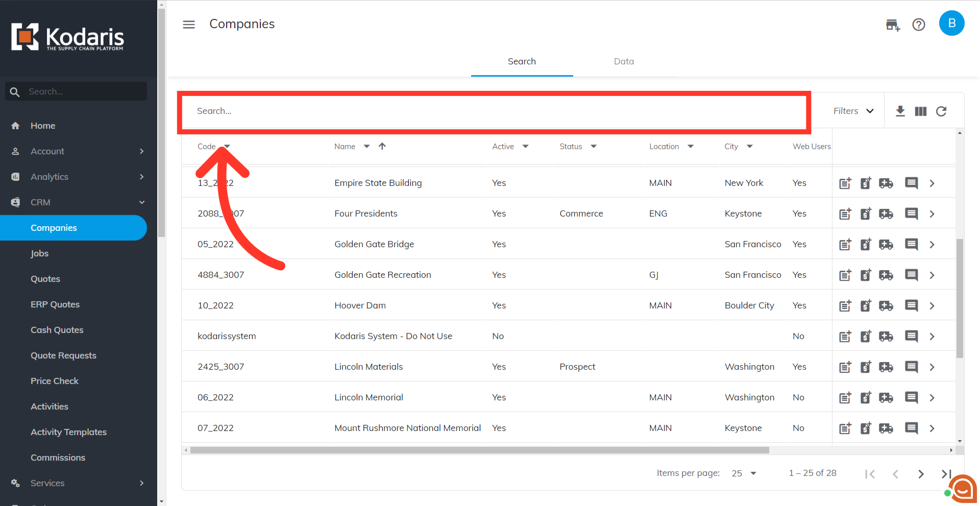Open Quote Requests in sidebar
The height and width of the screenshot is (506, 980).
coord(63,355)
